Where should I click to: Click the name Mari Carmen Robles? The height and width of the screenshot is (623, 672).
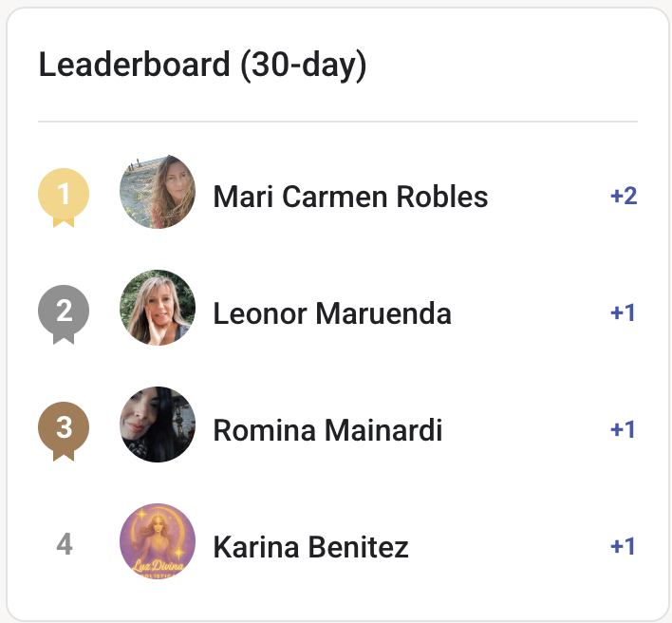[x=350, y=197]
